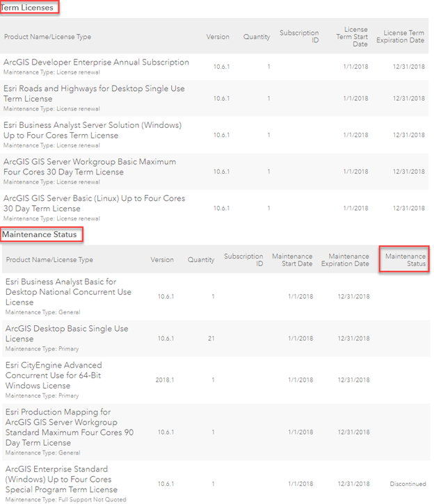Click 'License Term Expiration Date' column header
The height and width of the screenshot is (504, 434).
400,36
